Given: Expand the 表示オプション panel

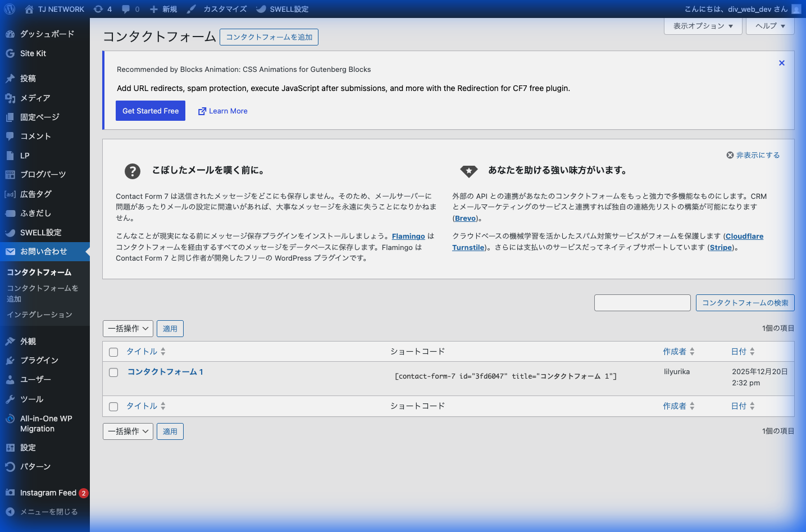Looking at the screenshot, I should click(703, 26).
